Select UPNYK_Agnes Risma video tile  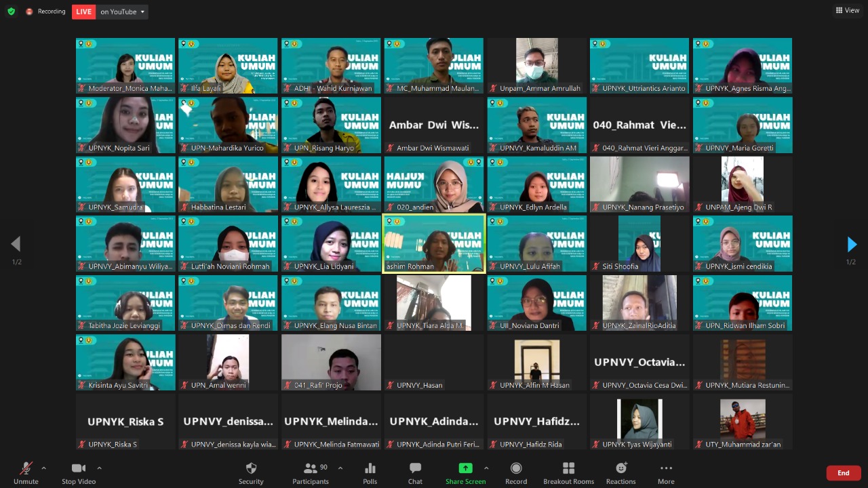click(x=743, y=66)
